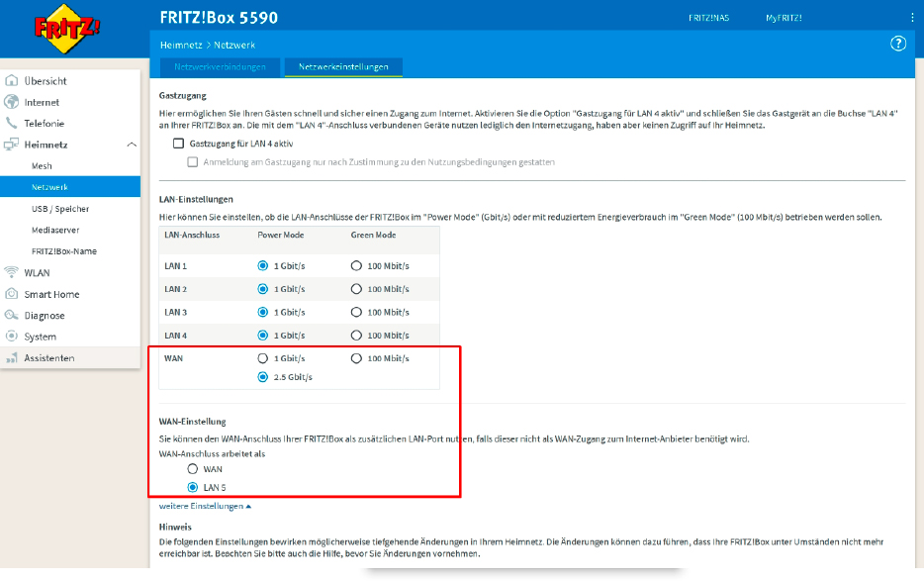The width and height of the screenshot is (924, 583).
Task: Select 1 Gbit/s for LAN 2
Action: (x=263, y=289)
